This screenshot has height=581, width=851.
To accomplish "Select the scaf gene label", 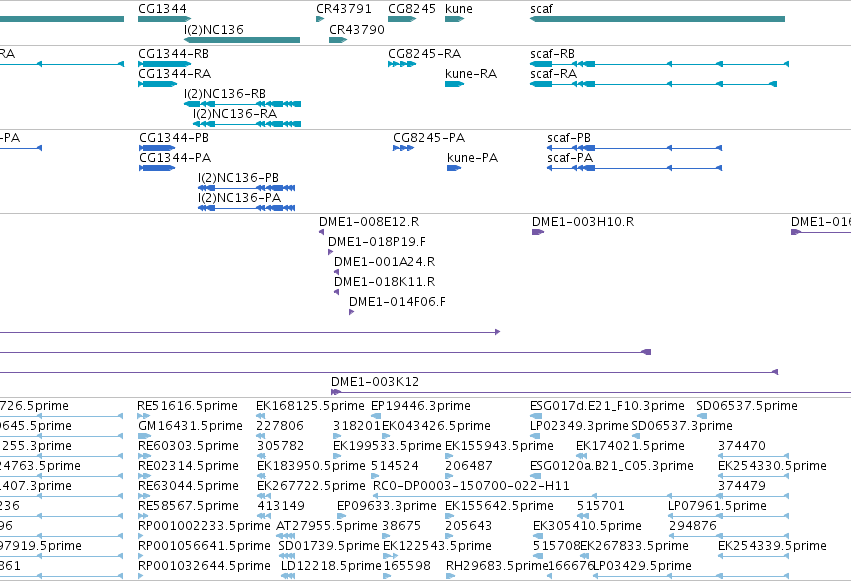I will point(542,9).
